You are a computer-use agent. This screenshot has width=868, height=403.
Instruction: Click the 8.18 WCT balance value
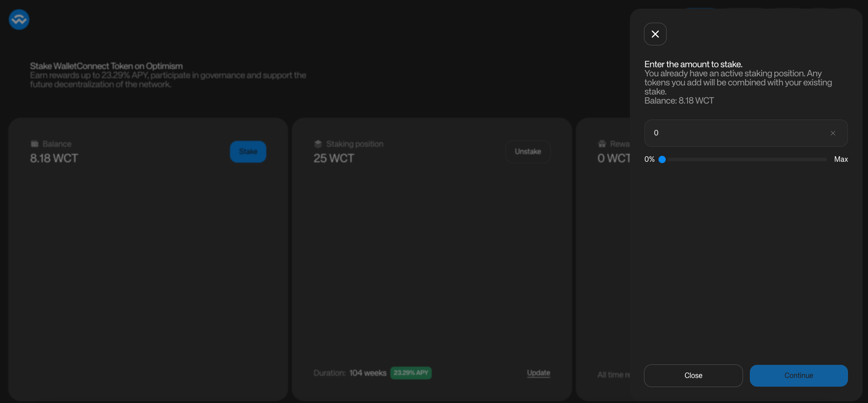pos(54,159)
